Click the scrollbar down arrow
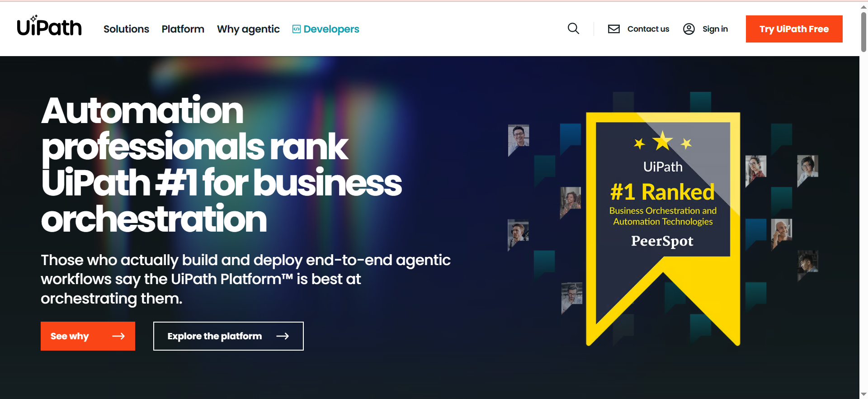Screen dimensions: 868x399 click(863, 394)
